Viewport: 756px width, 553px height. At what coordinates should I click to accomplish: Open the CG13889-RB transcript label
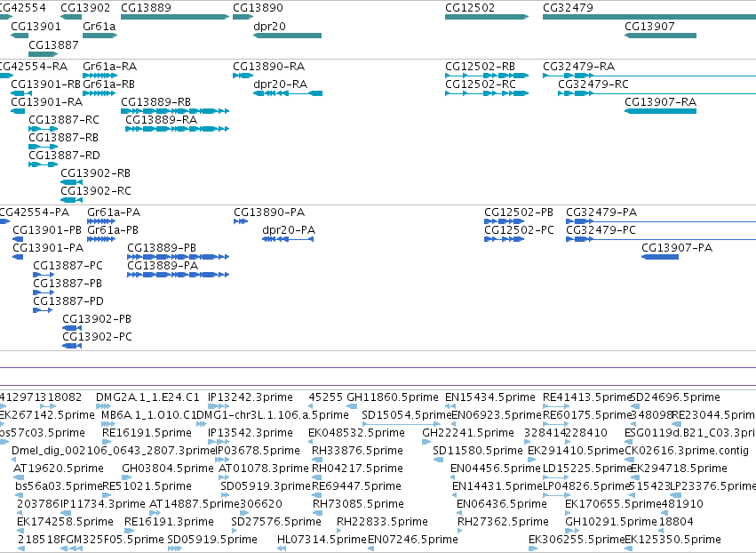click(155, 102)
